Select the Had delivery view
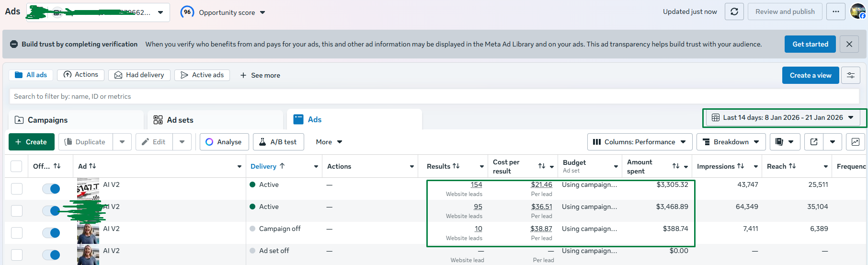 tap(139, 75)
